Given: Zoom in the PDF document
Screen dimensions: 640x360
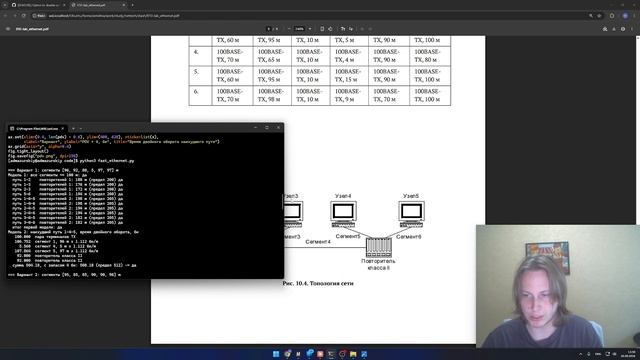Looking at the screenshot, I should click(x=310, y=29).
